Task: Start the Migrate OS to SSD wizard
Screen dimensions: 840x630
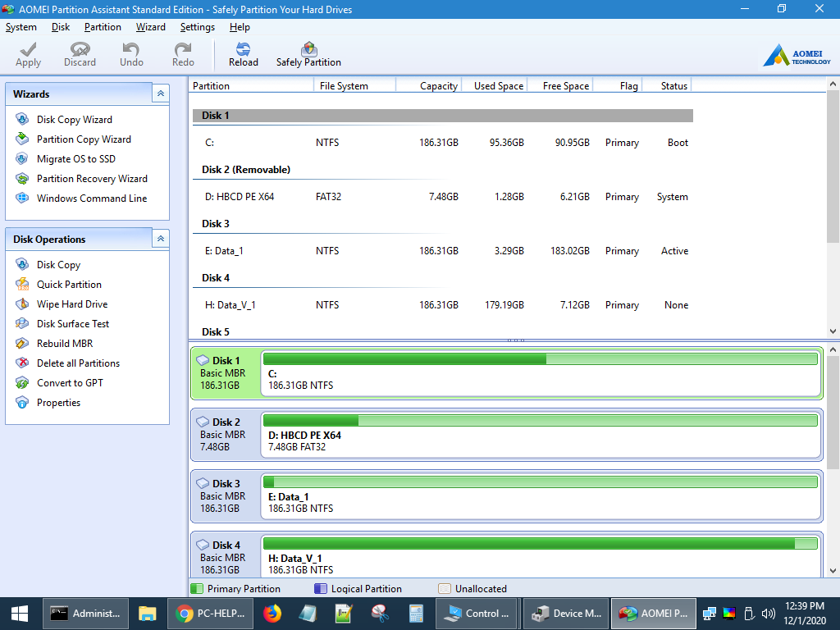Action: [75, 159]
